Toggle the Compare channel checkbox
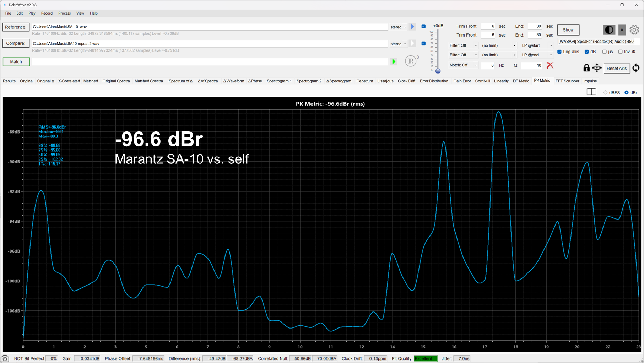644x363 pixels. tap(423, 43)
